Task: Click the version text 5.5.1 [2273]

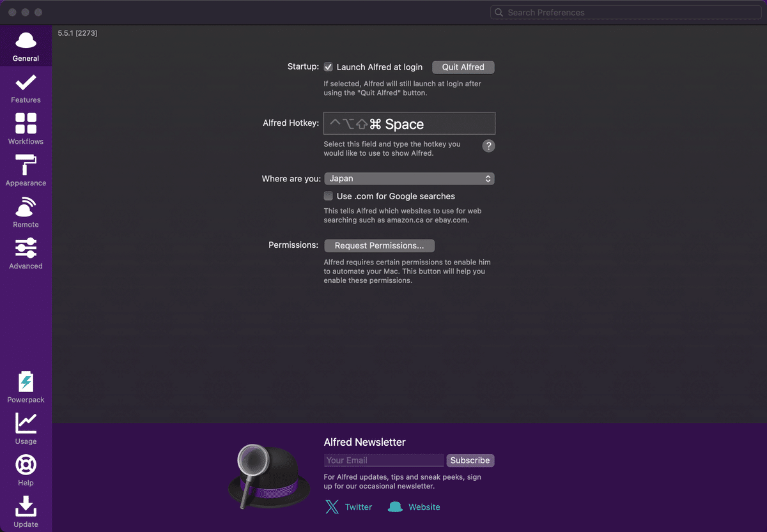Action: pyautogui.click(x=77, y=33)
